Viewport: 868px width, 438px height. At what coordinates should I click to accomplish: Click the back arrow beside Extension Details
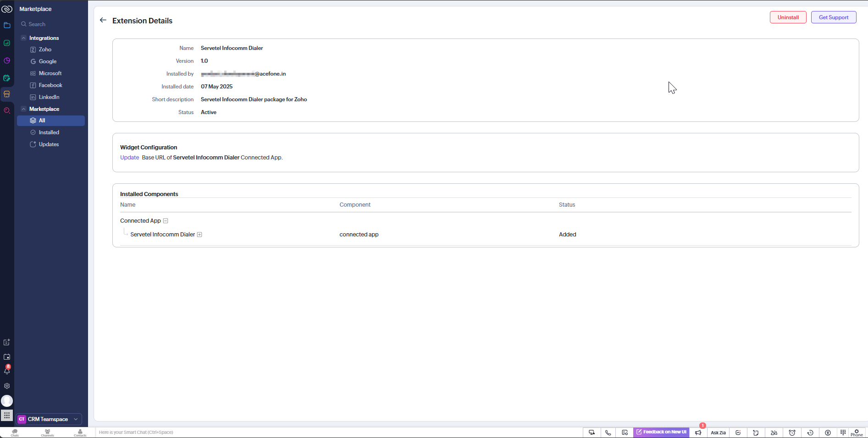(x=103, y=20)
